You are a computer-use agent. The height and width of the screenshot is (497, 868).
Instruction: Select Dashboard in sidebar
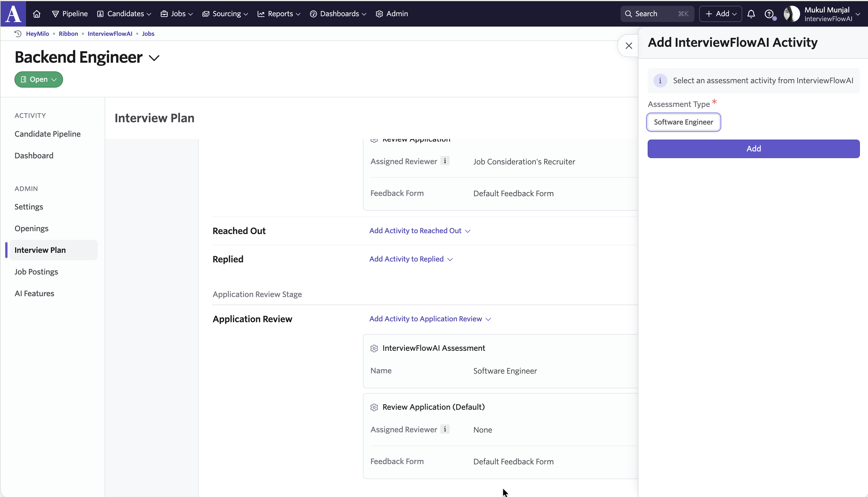pyautogui.click(x=34, y=156)
